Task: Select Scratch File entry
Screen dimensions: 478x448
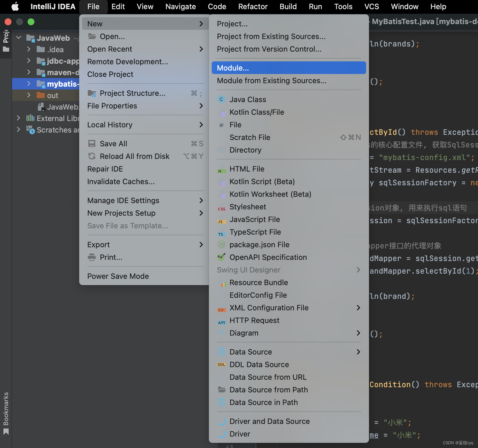Action: click(289, 137)
